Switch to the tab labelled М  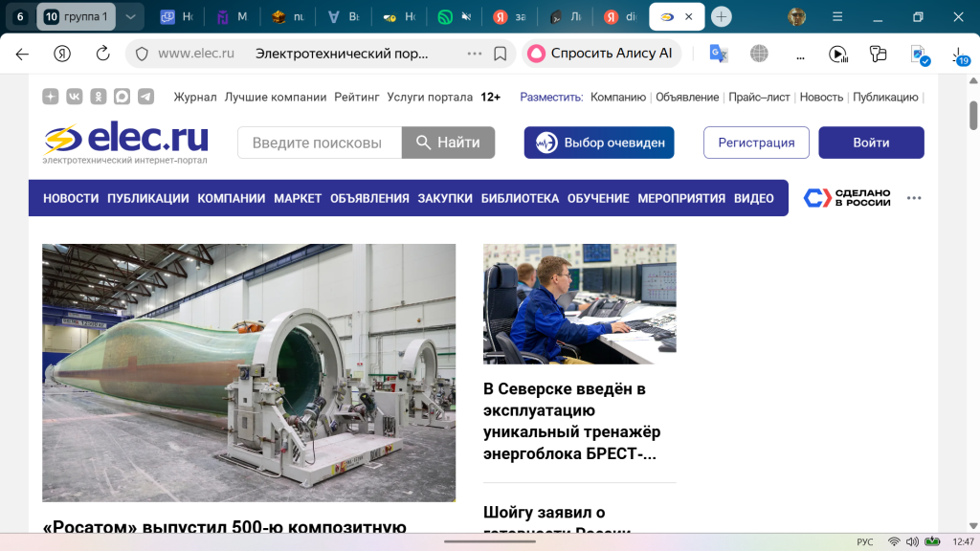232,17
